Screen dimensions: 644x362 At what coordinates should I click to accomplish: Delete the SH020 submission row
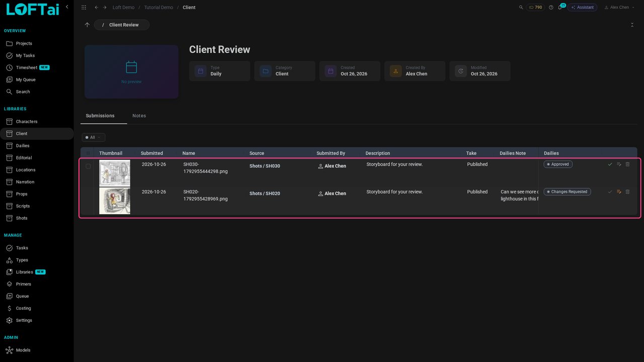[x=627, y=192]
